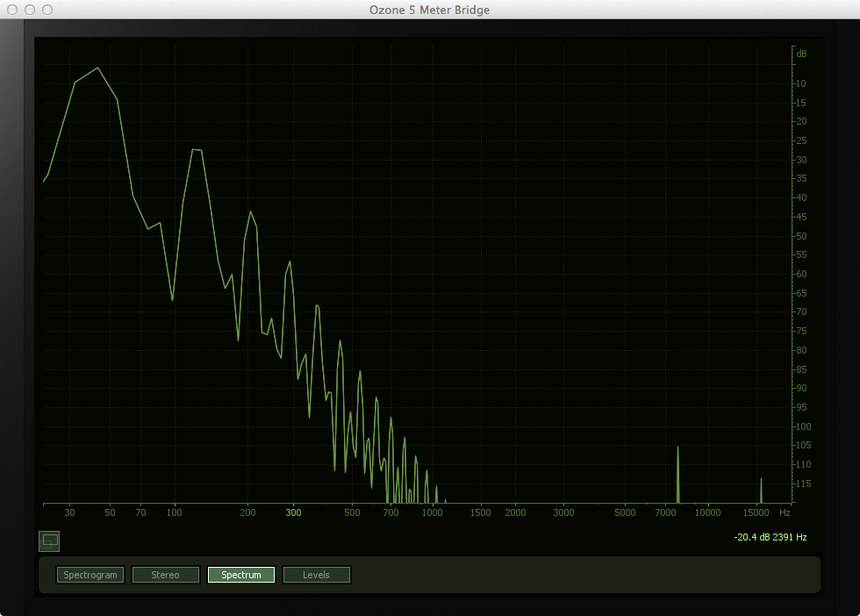This screenshot has width=860, height=616.
Task: Minimize the Meter Bridge window
Action: point(30,10)
